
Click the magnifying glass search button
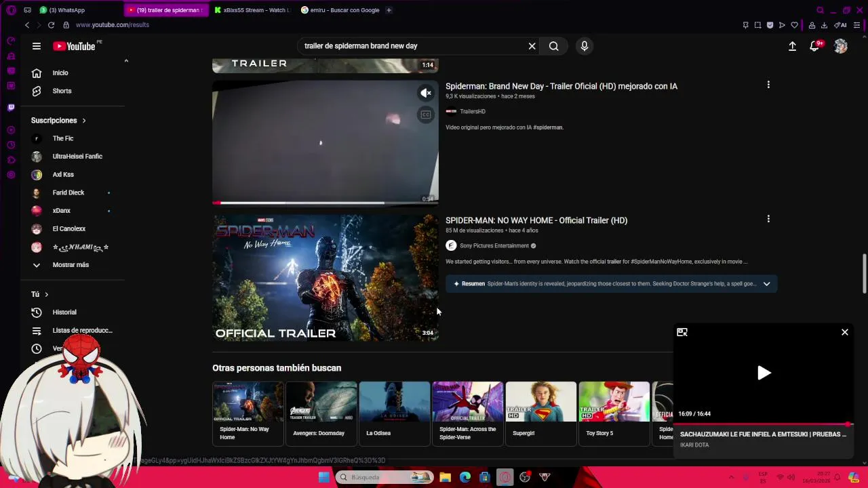click(554, 46)
